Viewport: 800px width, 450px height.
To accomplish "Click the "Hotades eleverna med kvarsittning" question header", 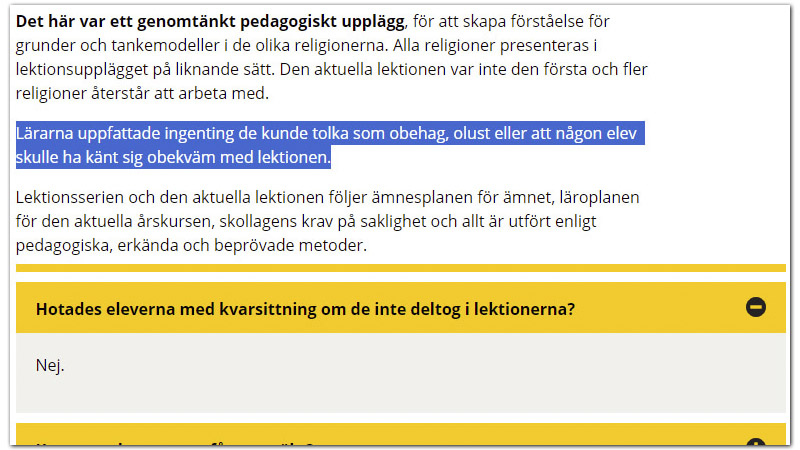I will pos(305,309).
